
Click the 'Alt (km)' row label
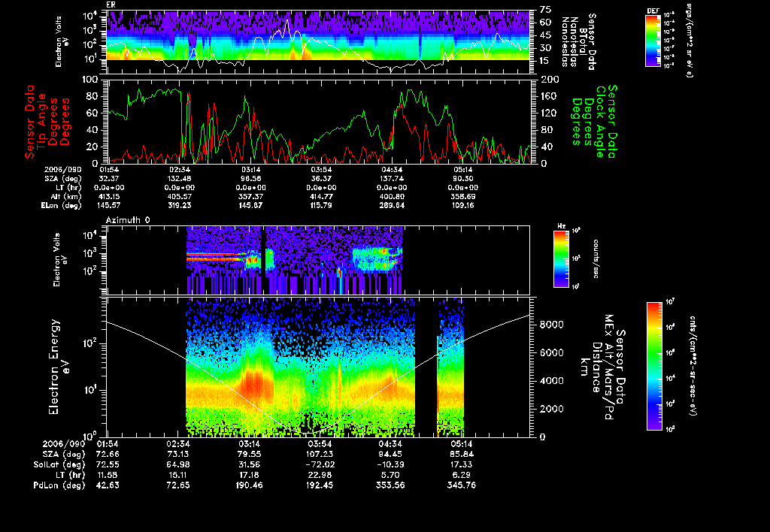(65, 196)
